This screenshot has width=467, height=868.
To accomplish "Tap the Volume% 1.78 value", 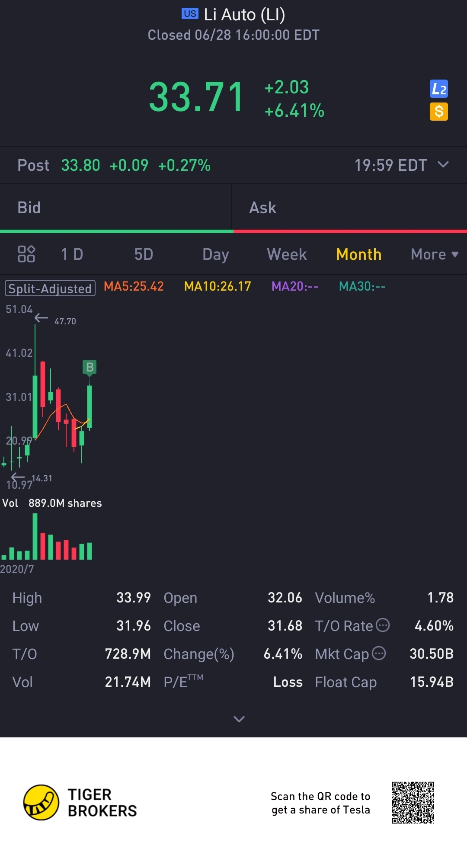I will (441, 598).
